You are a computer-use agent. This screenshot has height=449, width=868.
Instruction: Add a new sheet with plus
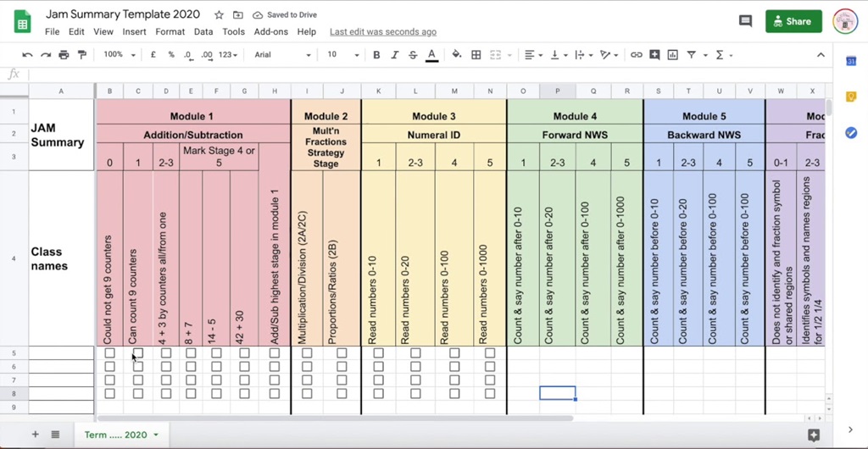coord(36,435)
